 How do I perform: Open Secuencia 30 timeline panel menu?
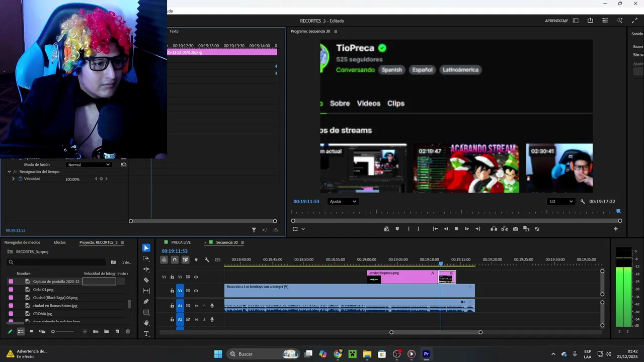242,242
